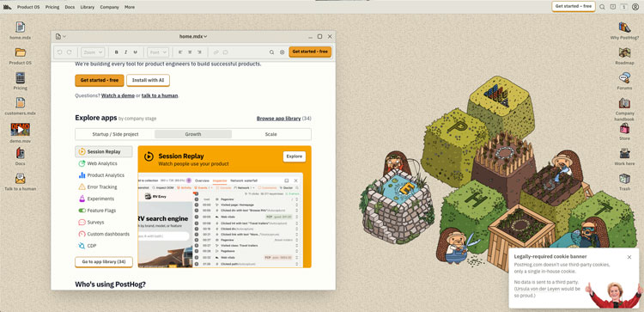Click Go to app library (34) button

point(104,262)
